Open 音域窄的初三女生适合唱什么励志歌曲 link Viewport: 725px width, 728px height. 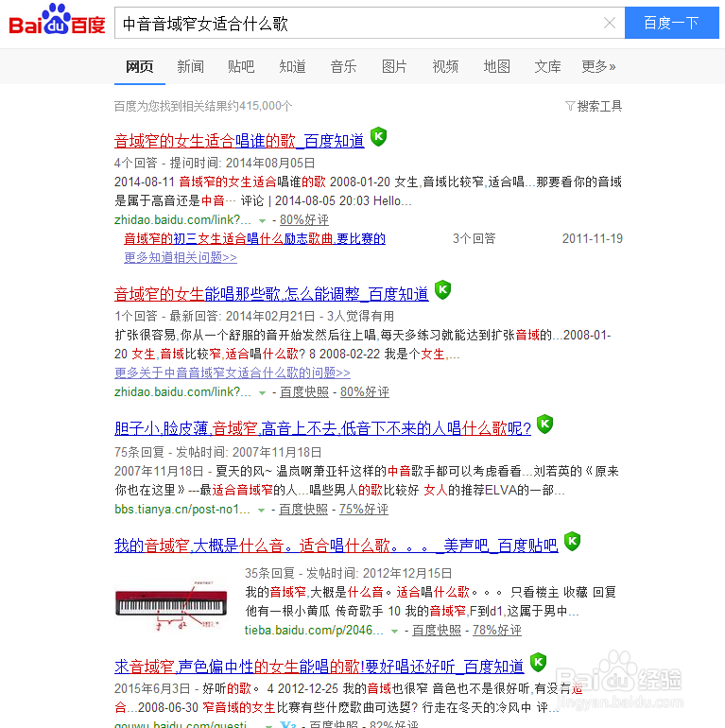254,238
